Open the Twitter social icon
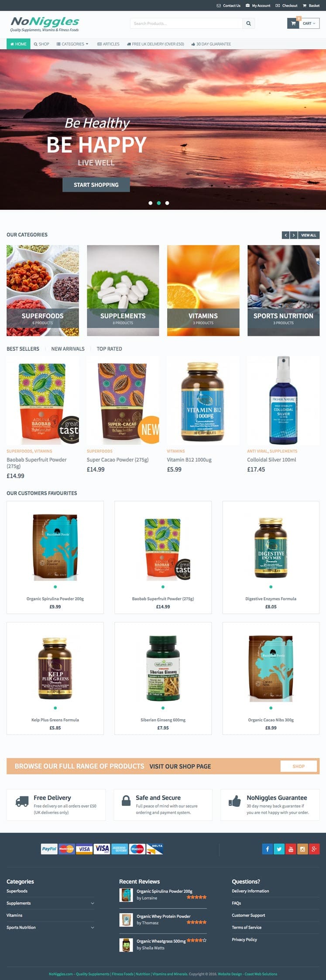Image resolution: width=326 pixels, height=980 pixels. click(279, 849)
